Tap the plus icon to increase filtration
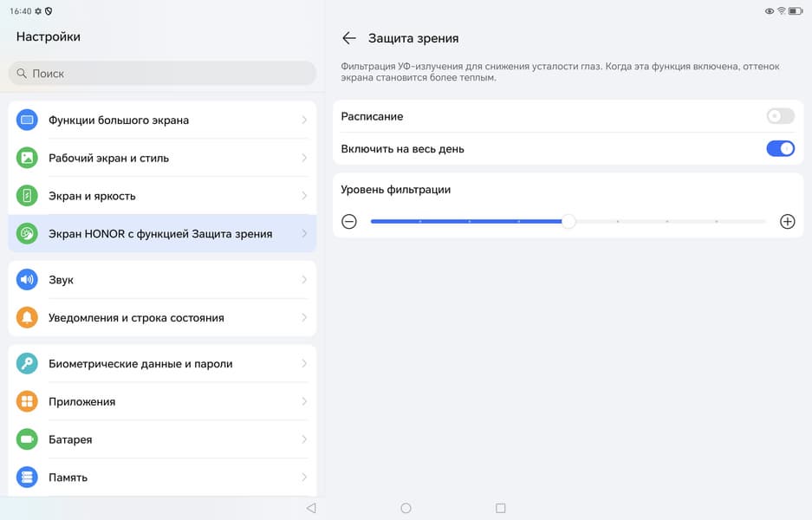The width and height of the screenshot is (812, 520). coord(787,222)
